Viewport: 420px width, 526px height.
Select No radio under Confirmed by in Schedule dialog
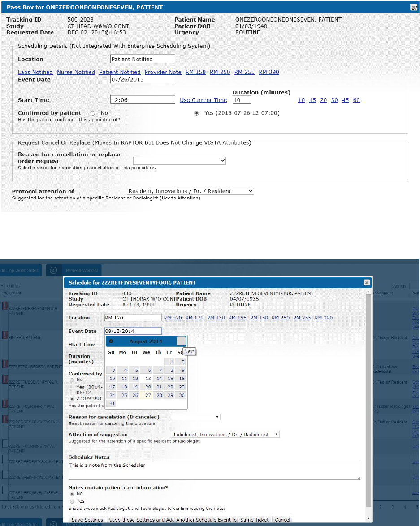pyautogui.click(x=72, y=380)
